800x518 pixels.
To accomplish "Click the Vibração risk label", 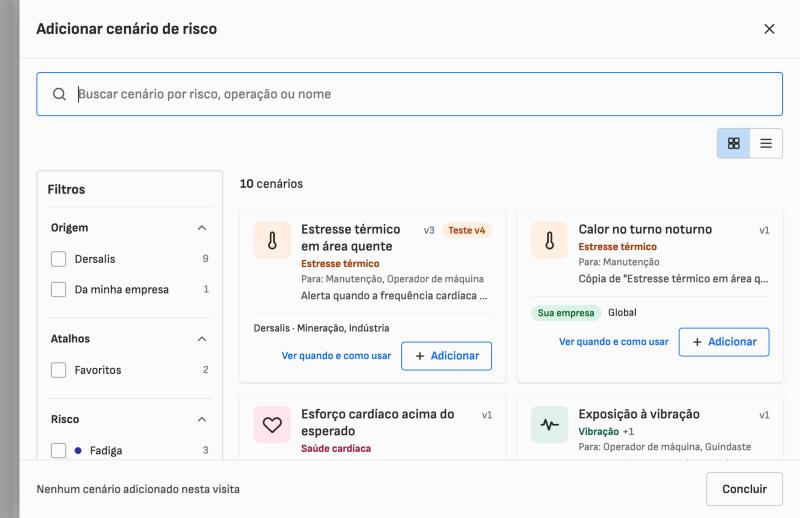I will (x=598, y=432).
